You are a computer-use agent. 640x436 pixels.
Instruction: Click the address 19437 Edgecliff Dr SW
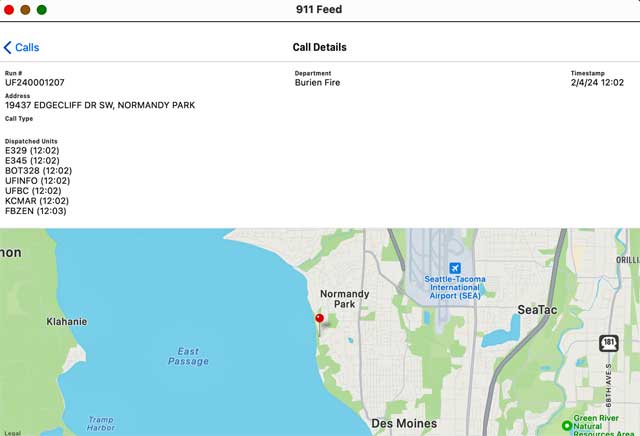(x=100, y=105)
